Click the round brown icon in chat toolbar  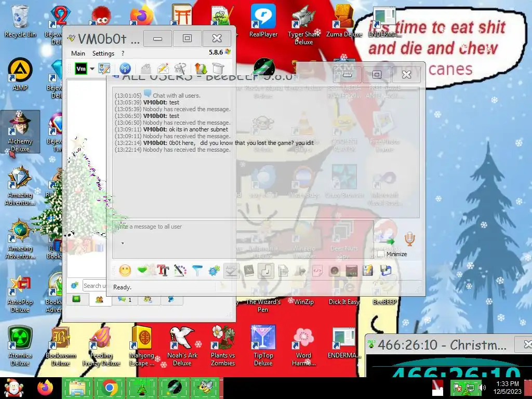(x=335, y=270)
